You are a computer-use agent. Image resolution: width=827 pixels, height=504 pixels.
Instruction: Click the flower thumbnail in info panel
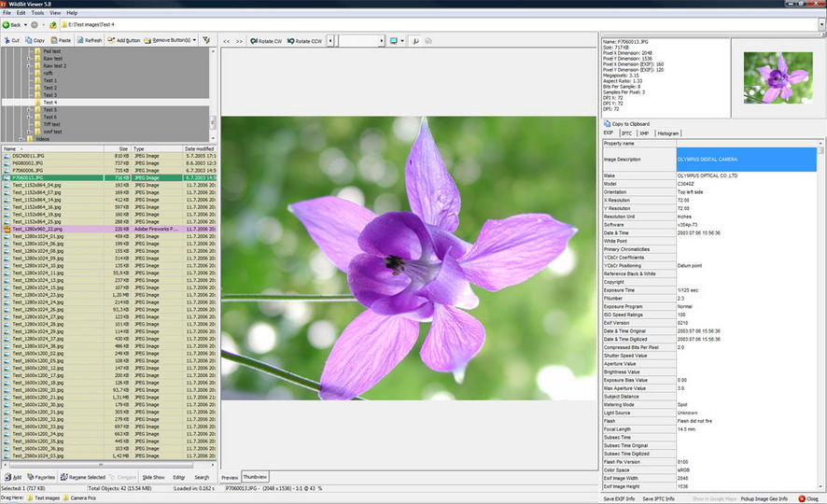coord(778,77)
